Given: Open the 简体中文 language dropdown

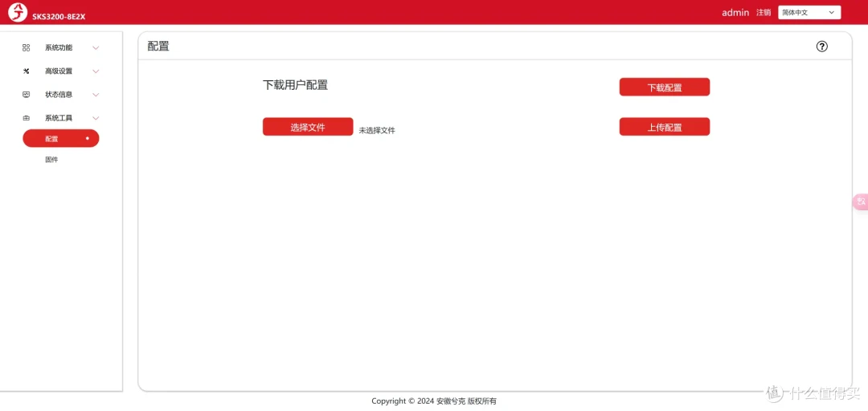Looking at the screenshot, I should 809,12.
